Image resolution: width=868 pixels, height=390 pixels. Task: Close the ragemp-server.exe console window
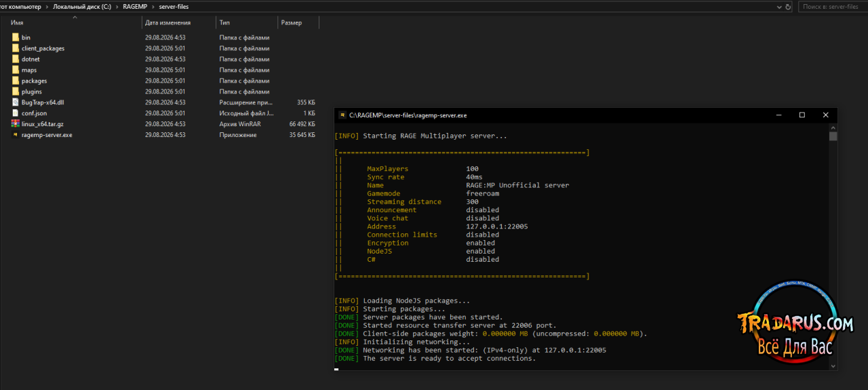(x=825, y=115)
